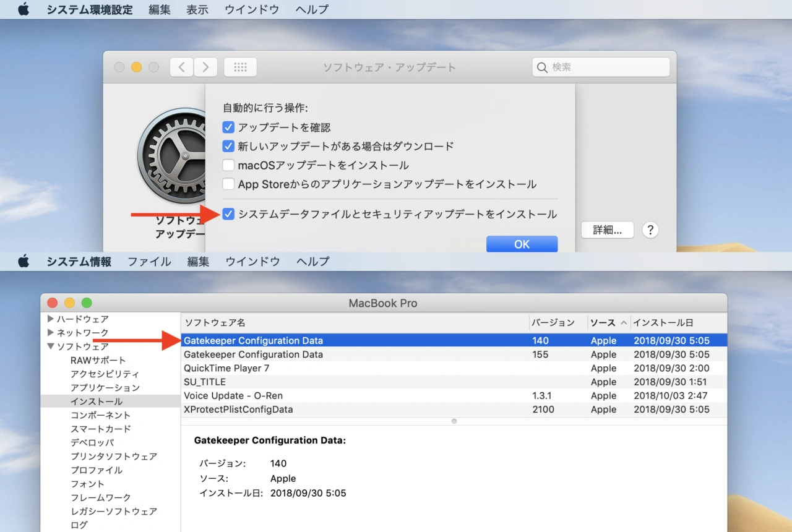792x532 pixels.
Task: Open the ファイル menu in システム情報
Action: [149, 262]
